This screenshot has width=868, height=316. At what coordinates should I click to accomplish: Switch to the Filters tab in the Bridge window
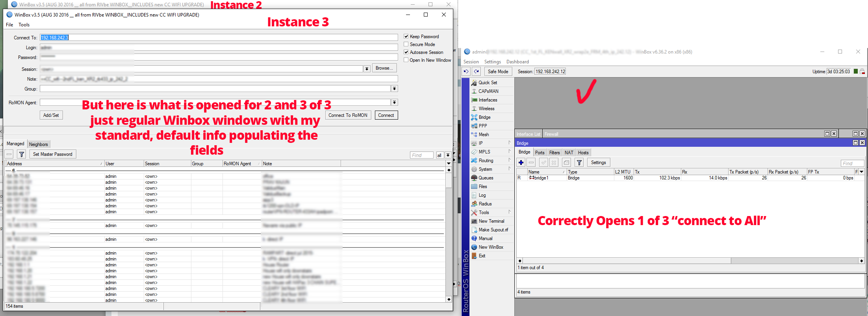point(555,153)
